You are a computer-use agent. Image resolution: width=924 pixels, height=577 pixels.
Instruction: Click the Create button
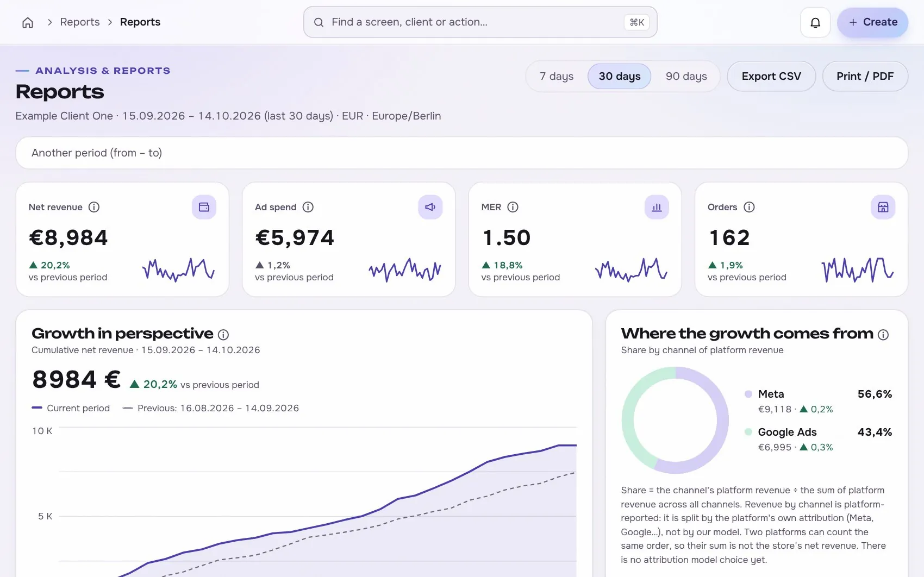pos(873,22)
